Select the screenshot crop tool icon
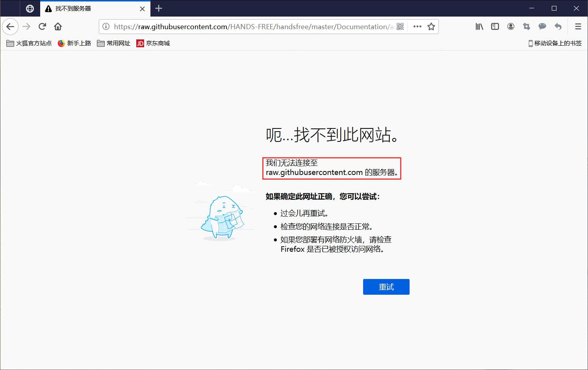The image size is (588, 370). coord(527,27)
